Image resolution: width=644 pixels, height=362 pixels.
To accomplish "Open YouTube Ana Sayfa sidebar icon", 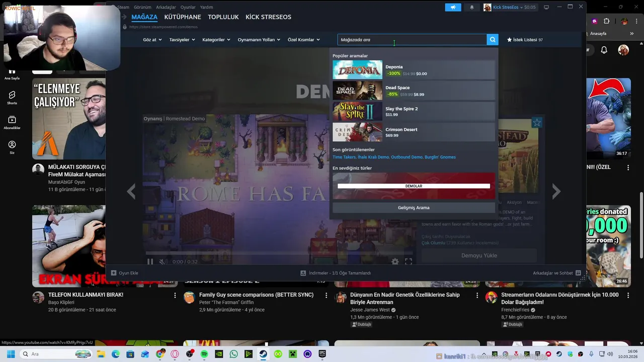I will 12,74.
